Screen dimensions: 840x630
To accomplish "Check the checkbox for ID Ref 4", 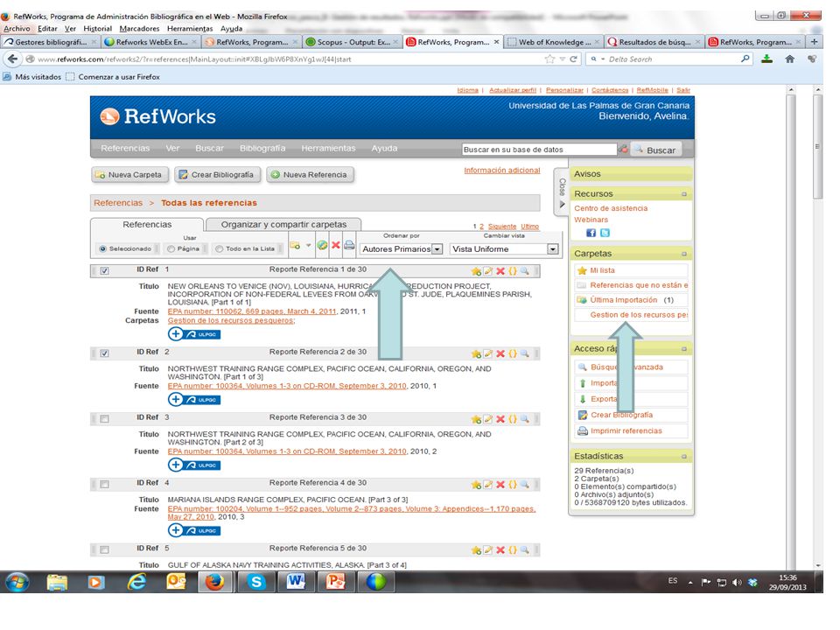I will click(104, 484).
